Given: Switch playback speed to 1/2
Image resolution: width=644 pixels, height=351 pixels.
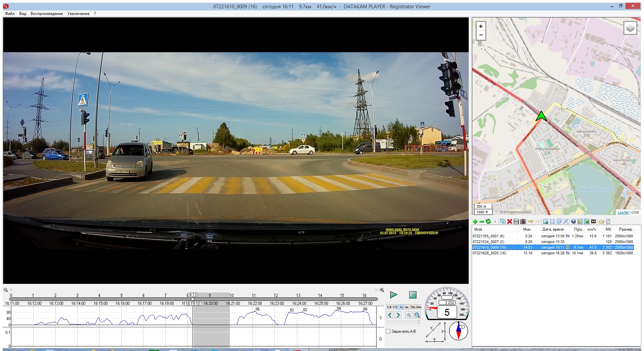Looking at the screenshot, I should point(395,307).
